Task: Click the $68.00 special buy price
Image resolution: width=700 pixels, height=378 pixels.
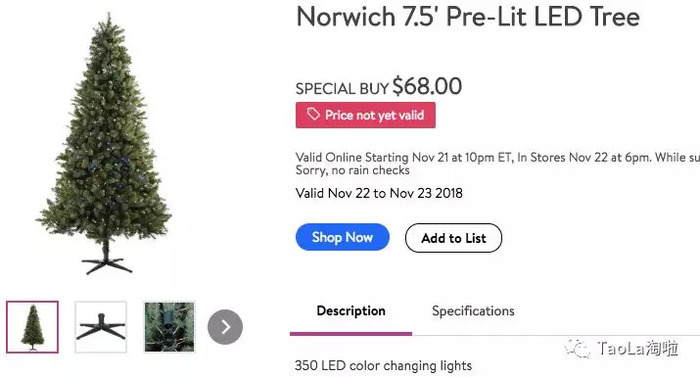Action: [427, 86]
